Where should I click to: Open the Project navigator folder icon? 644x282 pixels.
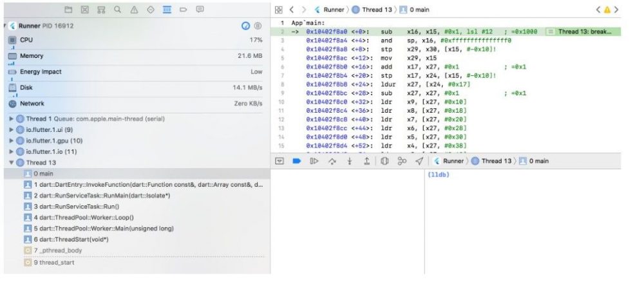tap(69, 10)
